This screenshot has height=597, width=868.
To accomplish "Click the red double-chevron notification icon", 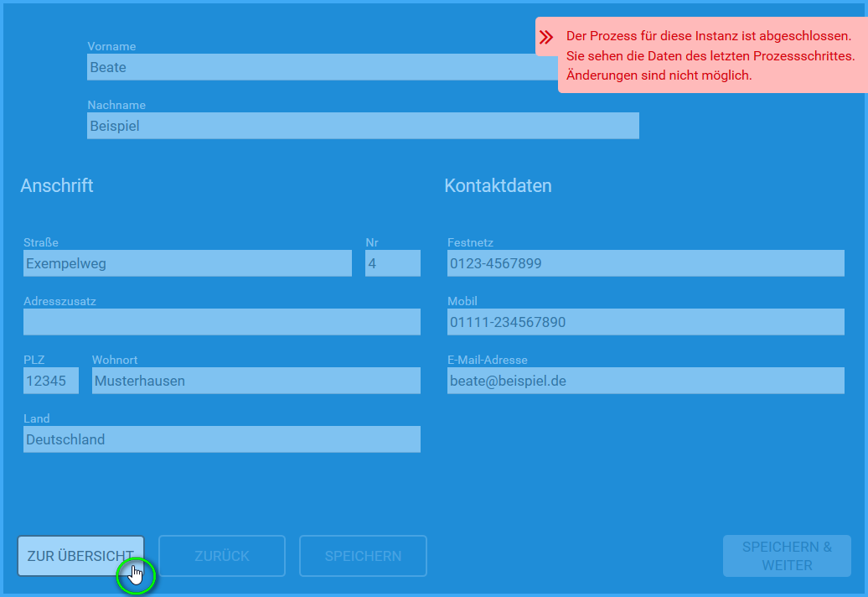I will (x=546, y=36).
